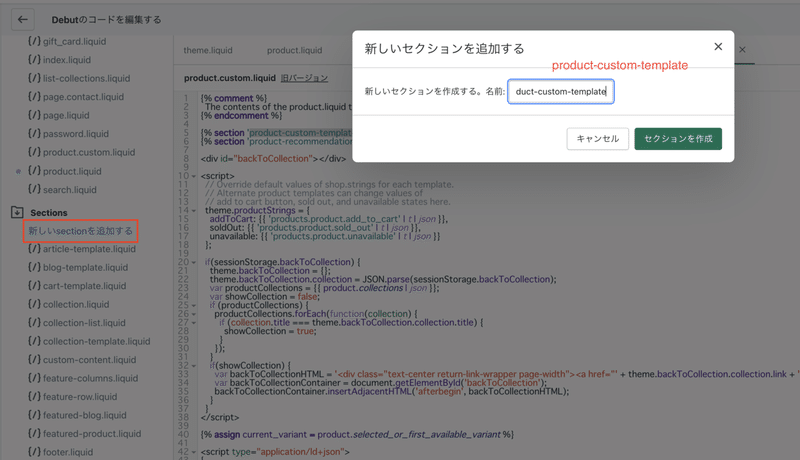This screenshot has height=460, width=800.
Task: Click the セクションを作成 button
Action: point(678,139)
